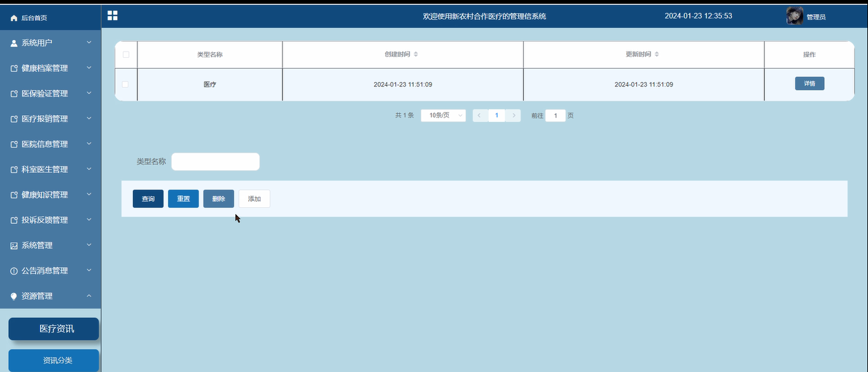Click the info icon beside 公告消息管理

point(14,271)
